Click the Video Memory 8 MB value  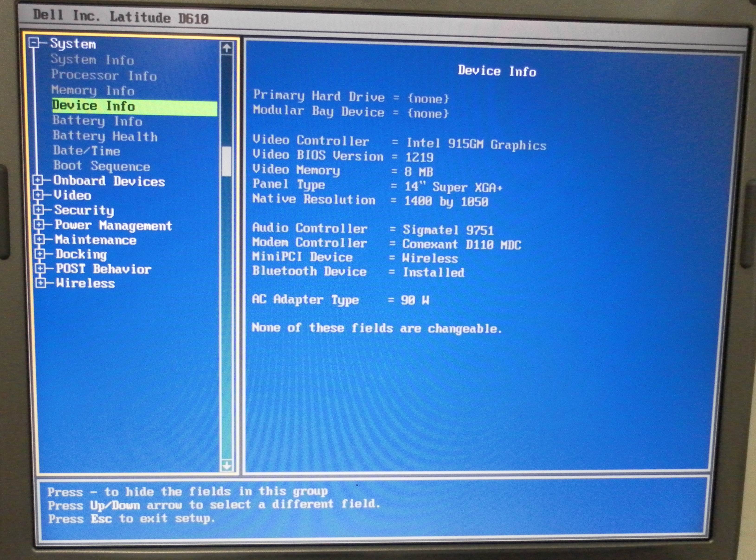[x=419, y=172]
